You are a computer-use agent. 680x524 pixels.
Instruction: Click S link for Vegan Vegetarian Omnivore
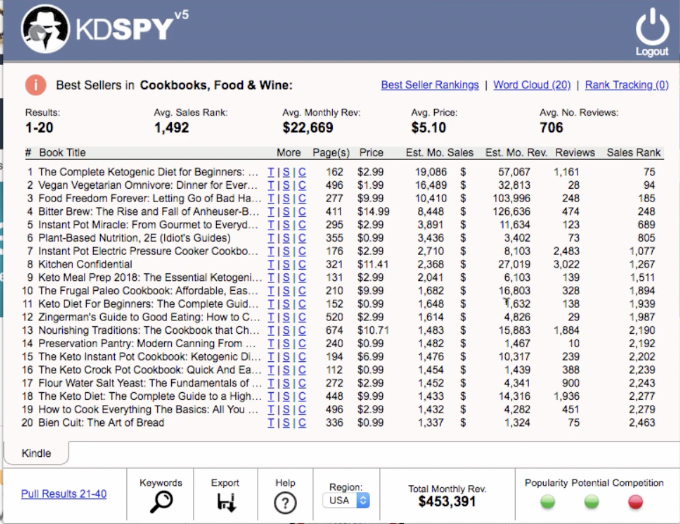286,185
